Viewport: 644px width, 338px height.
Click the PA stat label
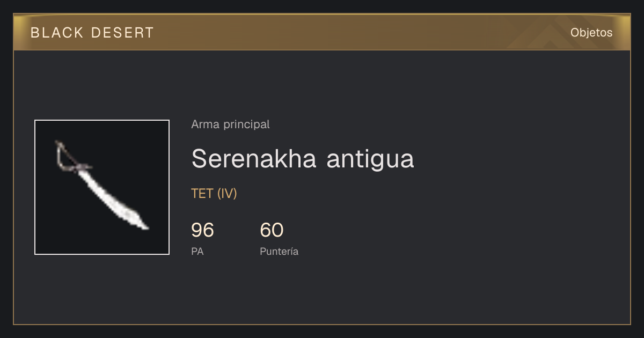tap(197, 251)
